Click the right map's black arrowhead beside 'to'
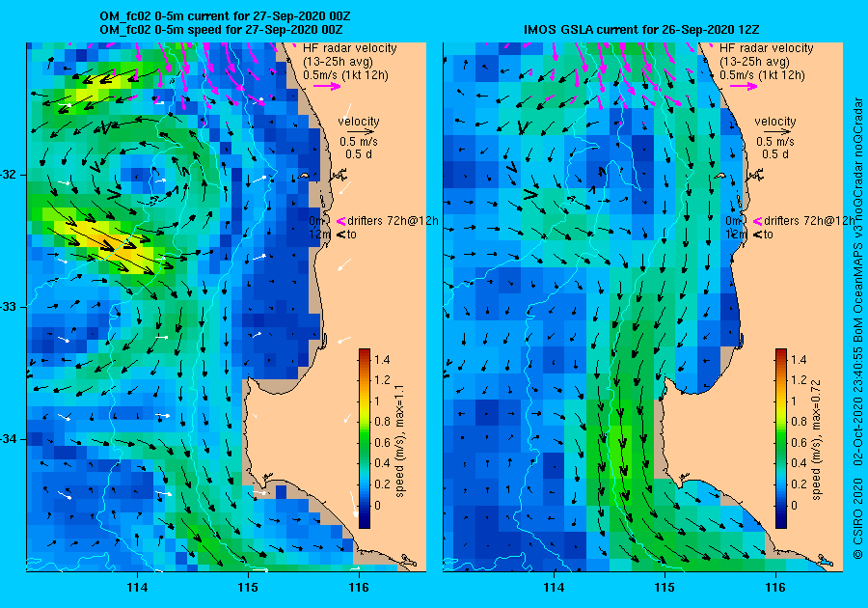Image resolution: width=868 pixels, height=608 pixels. pos(758,235)
